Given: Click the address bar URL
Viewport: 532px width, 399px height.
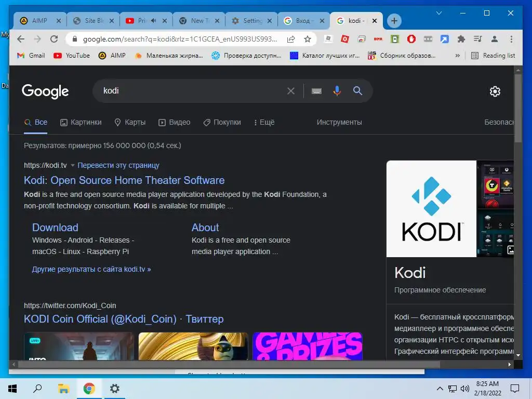Looking at the screenshot, I should (x=180, y=39).
